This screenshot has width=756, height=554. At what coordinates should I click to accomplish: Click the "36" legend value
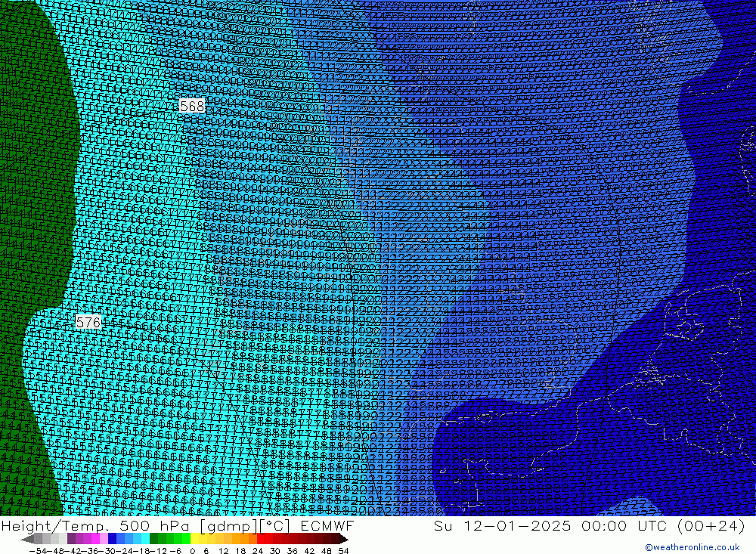(x=292, y=551)
